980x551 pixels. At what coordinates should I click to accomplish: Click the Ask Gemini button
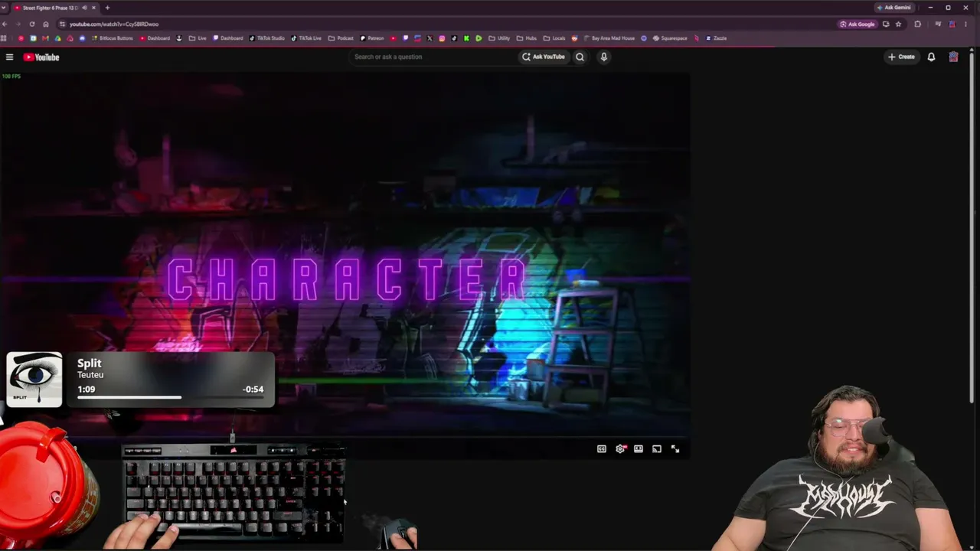(x=894, y=8)
